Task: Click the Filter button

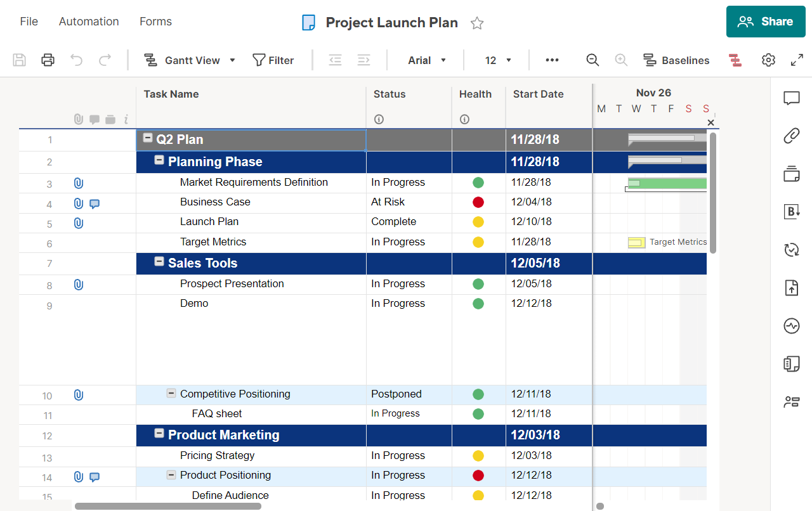Action: 273,60
